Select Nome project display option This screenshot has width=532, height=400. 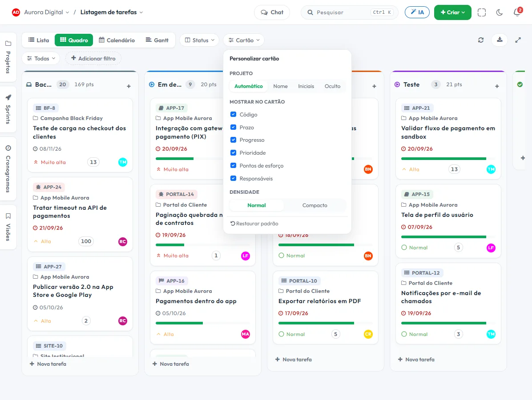pyautogui.click(x=280, y=86)
